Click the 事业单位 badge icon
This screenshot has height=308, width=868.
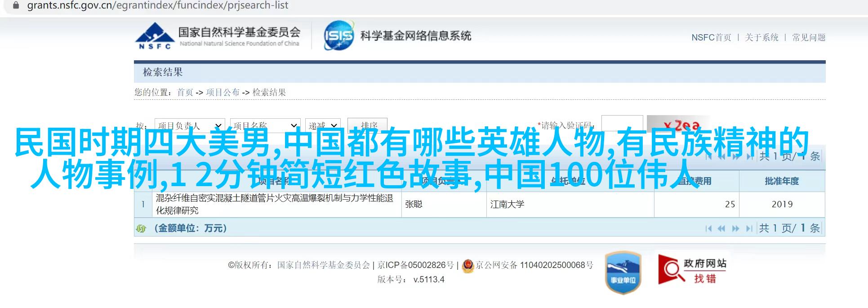click(623, 272)
